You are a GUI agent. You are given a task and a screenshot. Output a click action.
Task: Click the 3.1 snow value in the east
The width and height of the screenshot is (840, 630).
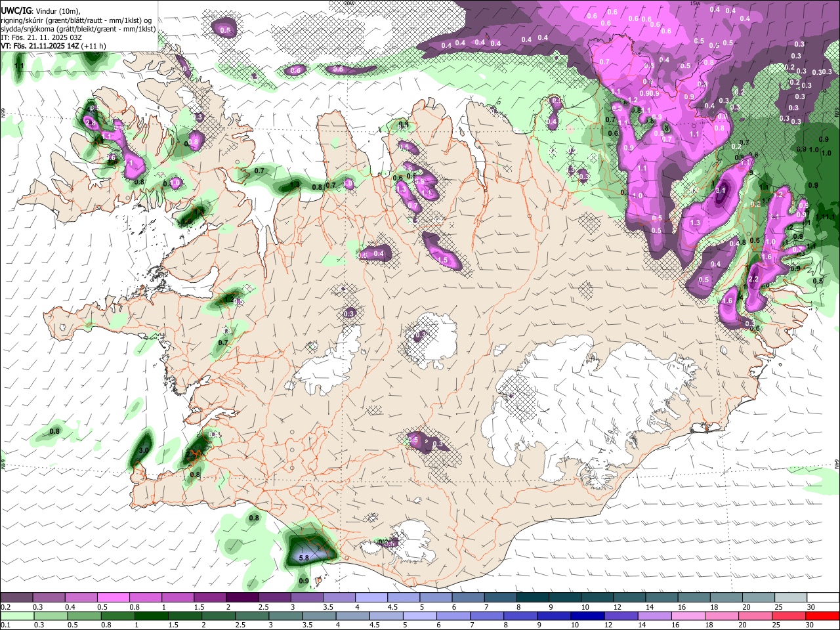click(x=721, y=190)
